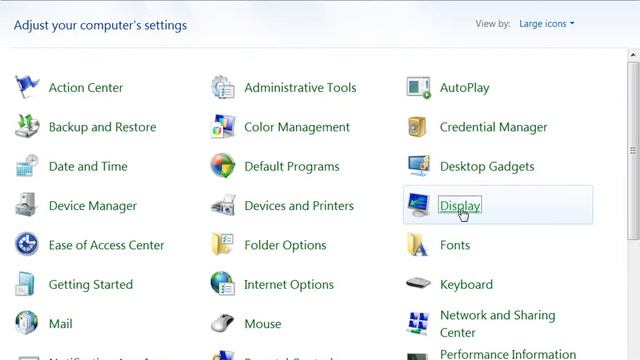Click the Keyboard icon
Image resolution: width=640 pixels, height=360 pixels.
click(x=418, y=283)
